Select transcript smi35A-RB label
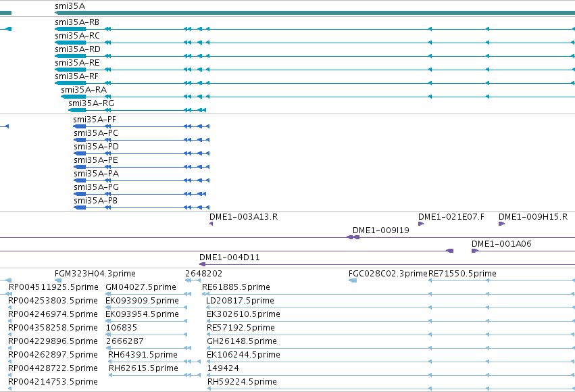Image resolution: width=575 pixels, height=392 pixels. click(x=77, y=22)
